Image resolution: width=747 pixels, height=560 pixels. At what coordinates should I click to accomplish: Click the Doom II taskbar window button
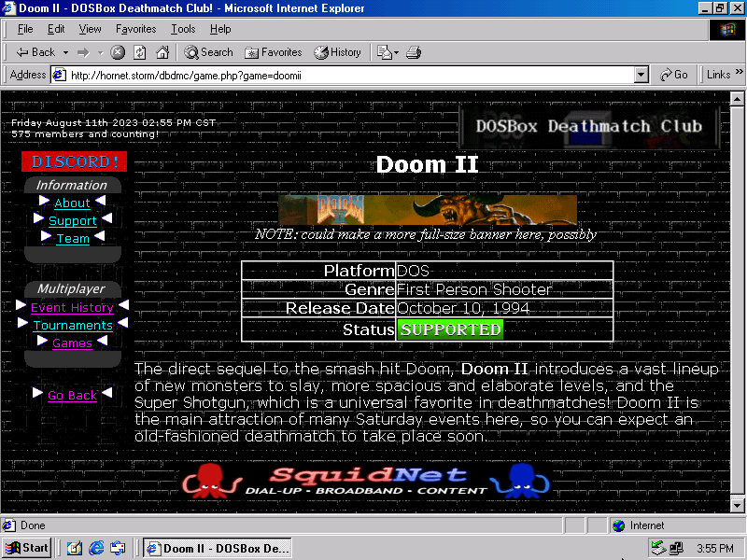(x=218, y=548)
